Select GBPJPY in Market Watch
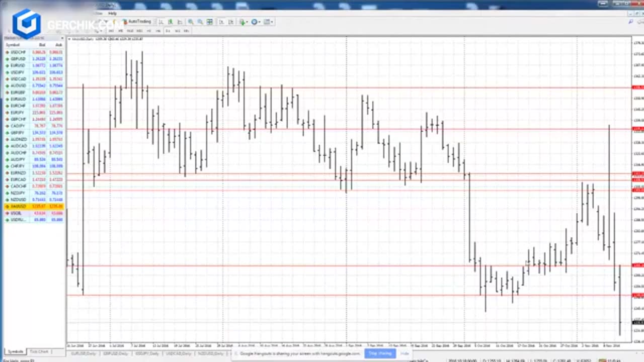Viewport: 644px width, 362px height. click(x=34, y=133)
